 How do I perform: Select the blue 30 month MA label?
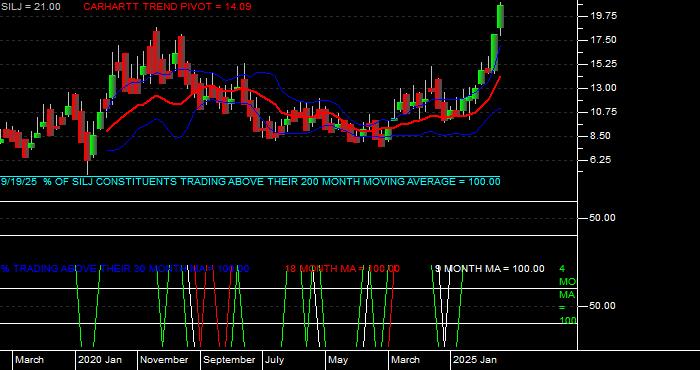[125, 269]
